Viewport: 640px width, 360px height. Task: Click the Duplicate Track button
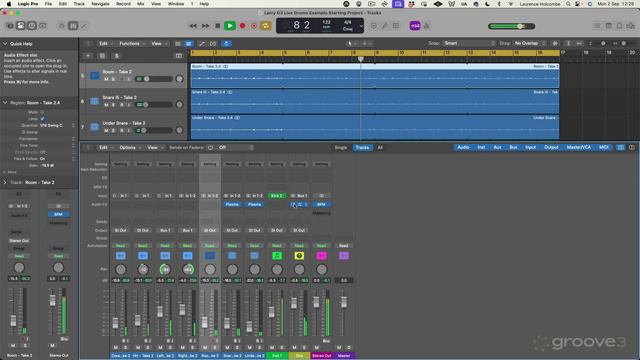pyautogui.click(x=102, y=56)
